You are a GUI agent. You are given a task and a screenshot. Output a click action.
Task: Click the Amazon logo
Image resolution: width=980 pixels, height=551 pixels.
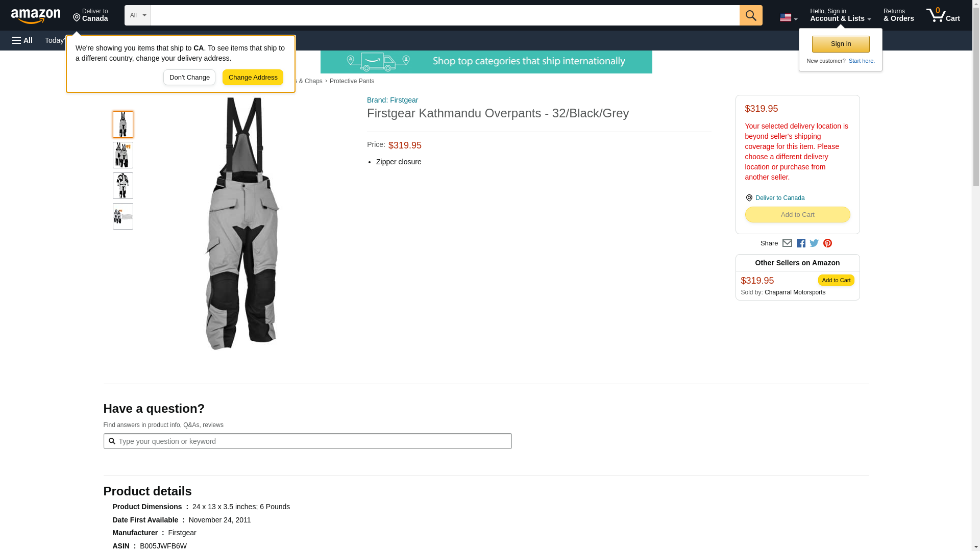pyautogui.click(x=36, y=16)
